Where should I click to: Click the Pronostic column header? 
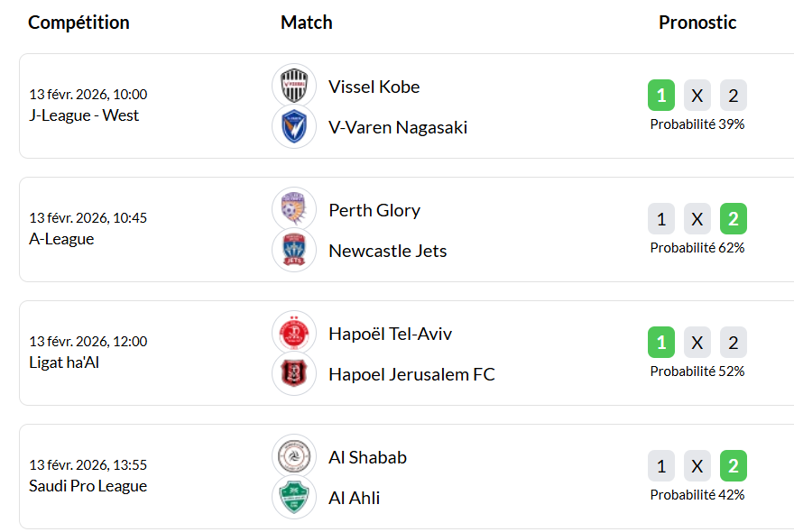(x=697, y=23)
